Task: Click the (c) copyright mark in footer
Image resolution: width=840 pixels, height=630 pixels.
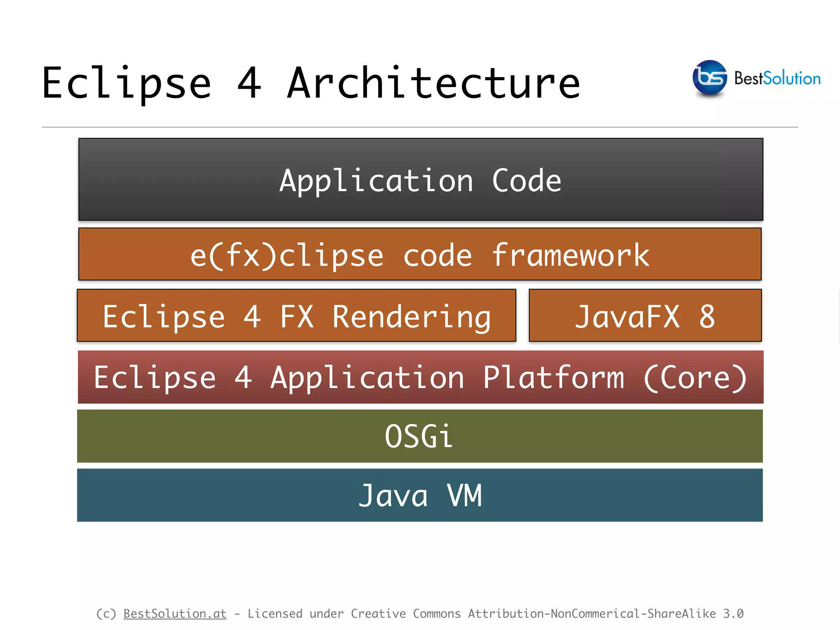Action: 106,614
